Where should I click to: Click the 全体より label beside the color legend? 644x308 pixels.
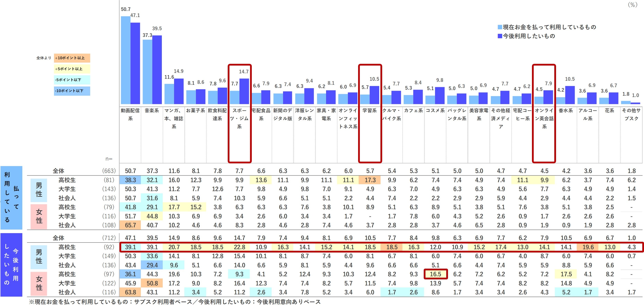coord(43,58)
